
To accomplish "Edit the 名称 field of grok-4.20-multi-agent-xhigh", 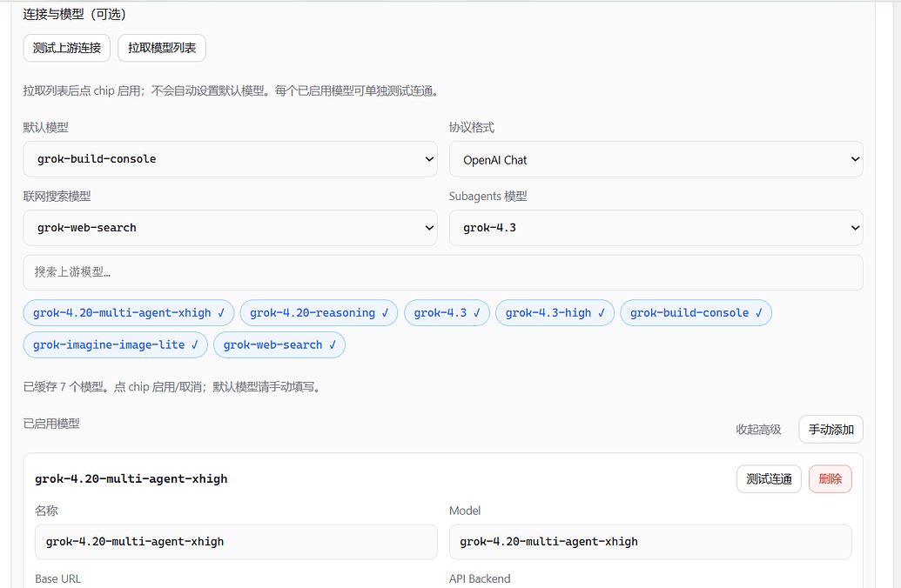I will click(236, 542).
